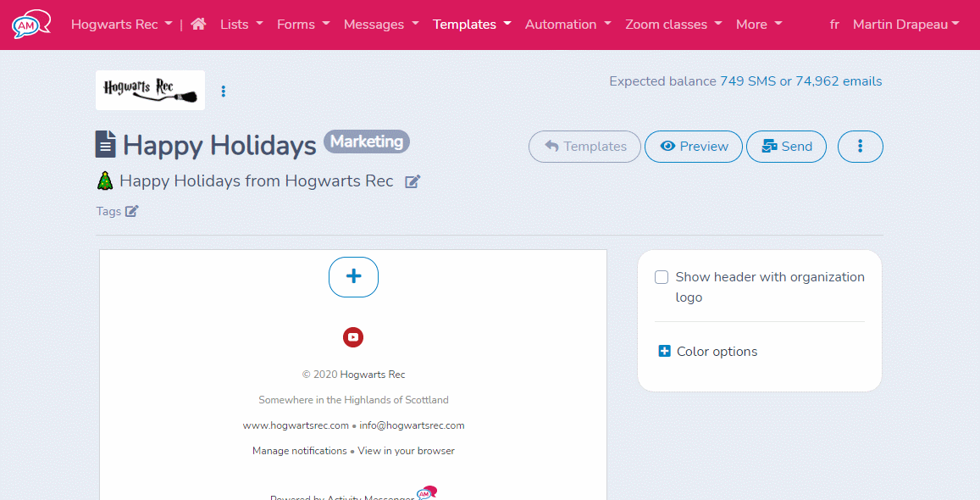
Task: Click the © 2020 Hogwarts Rec text
Action: click(354, 375)
